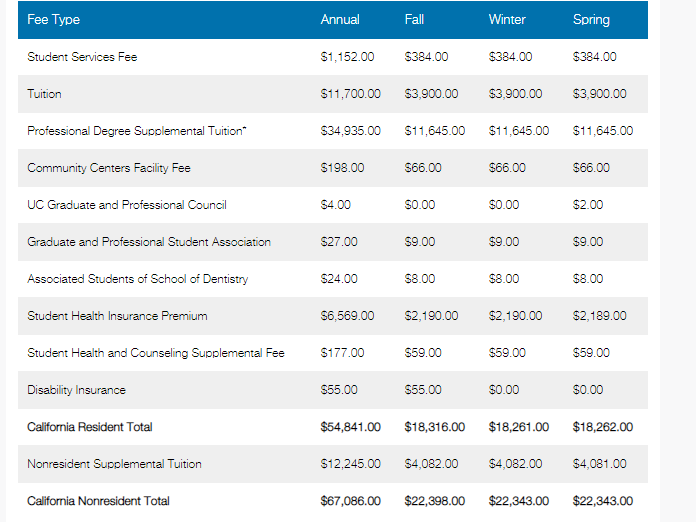Image resolution: width=696 pixels, height=522 pixels.
Task: Select the Annual column header
Action: (x=340, y=20)
